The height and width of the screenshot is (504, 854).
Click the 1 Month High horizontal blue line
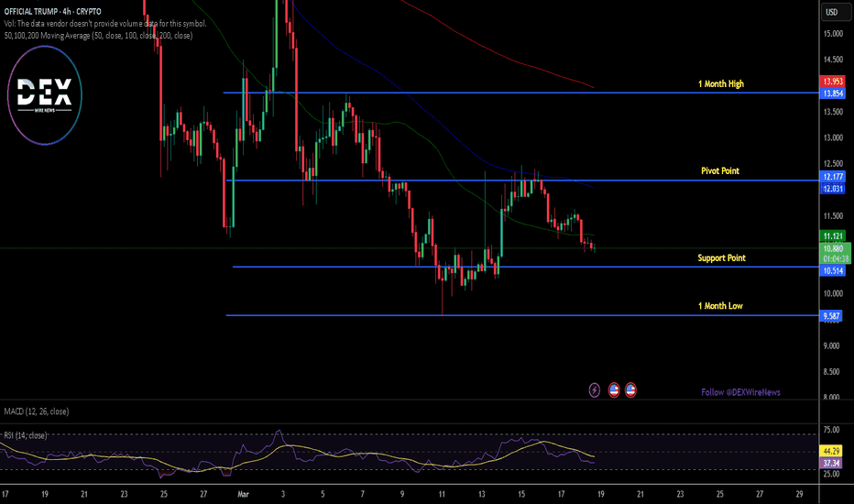click(521, 93)
